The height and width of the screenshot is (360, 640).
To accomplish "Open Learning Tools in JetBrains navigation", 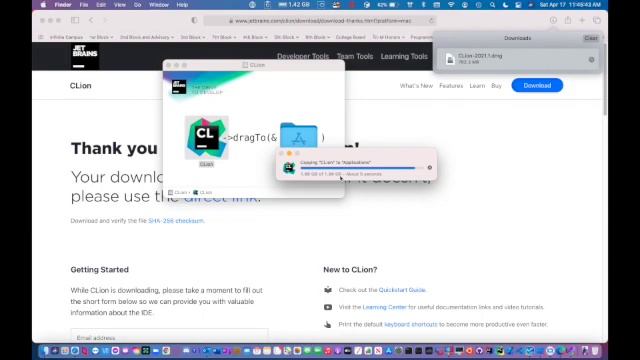I will [404, 56].
